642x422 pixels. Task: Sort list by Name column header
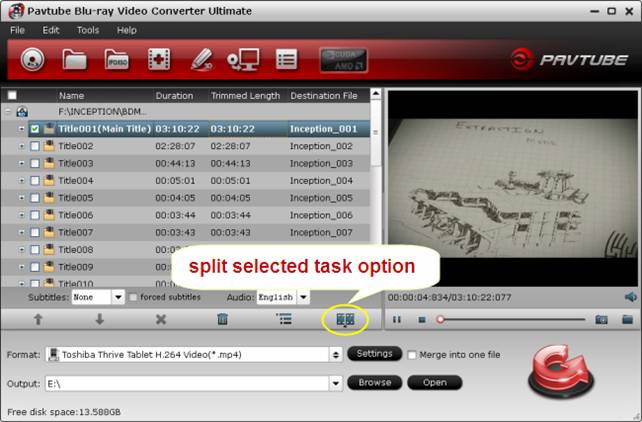pos(71,96)
